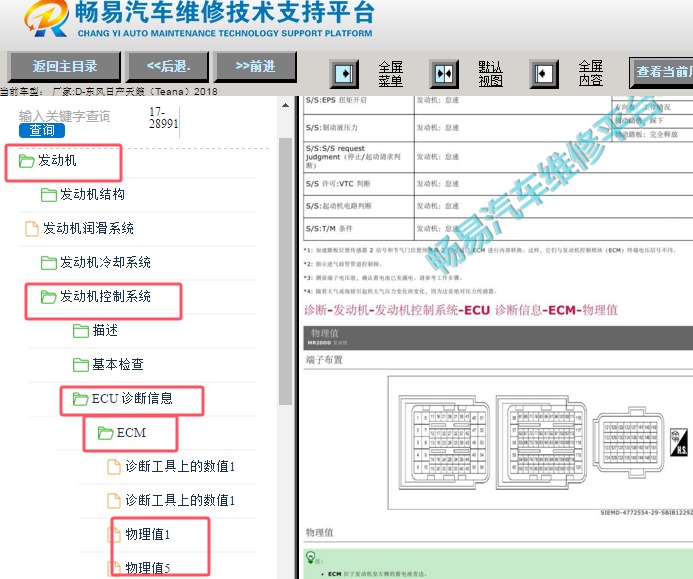Click the pink 诊断-发动机-发动机控制系统 heading
The image size is (693, 579).
461,310
